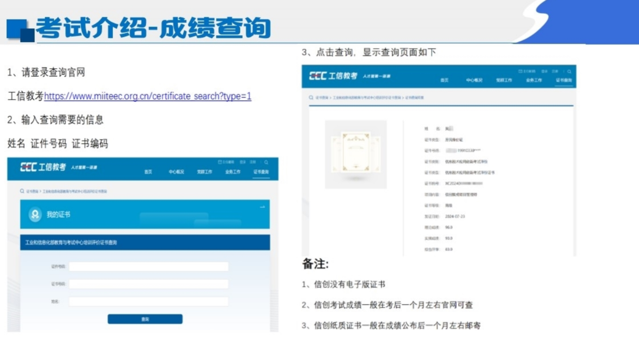Click search icon in right screenshot header
This screenshot has height=364, width=639.
569,71
